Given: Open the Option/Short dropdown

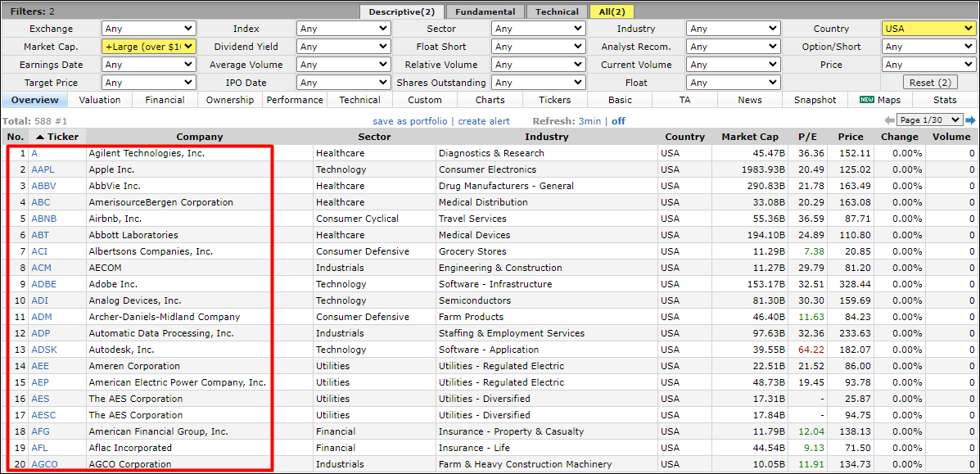Looking at the screenshot, I should click(928, 47).
